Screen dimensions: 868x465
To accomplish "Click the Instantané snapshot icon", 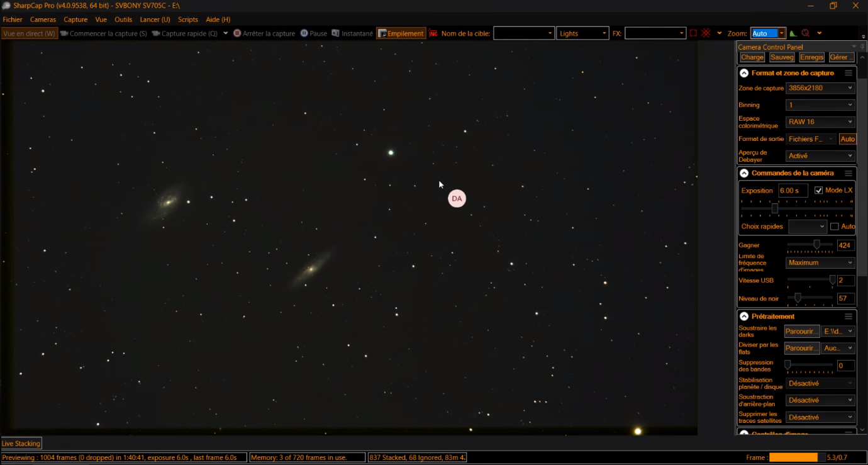I will [x=336, y=33].
